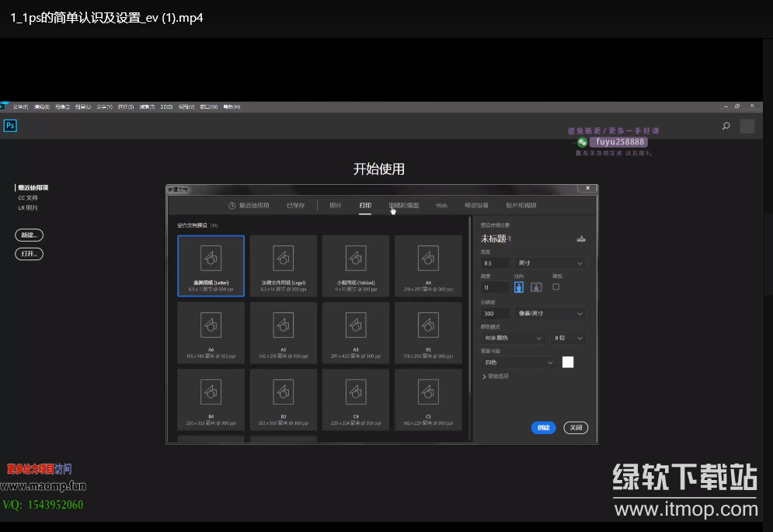The height and width of the screenshot is (532, 773).
Task: Open search with the magnifier icon
Action: pyautogui.click(x=726, y=126)
